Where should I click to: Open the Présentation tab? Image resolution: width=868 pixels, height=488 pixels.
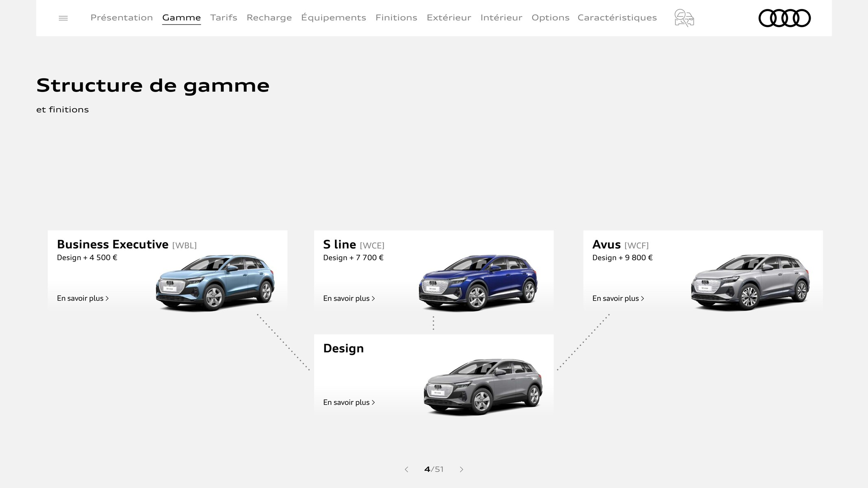pyautogui.click(x=122, y=17)
